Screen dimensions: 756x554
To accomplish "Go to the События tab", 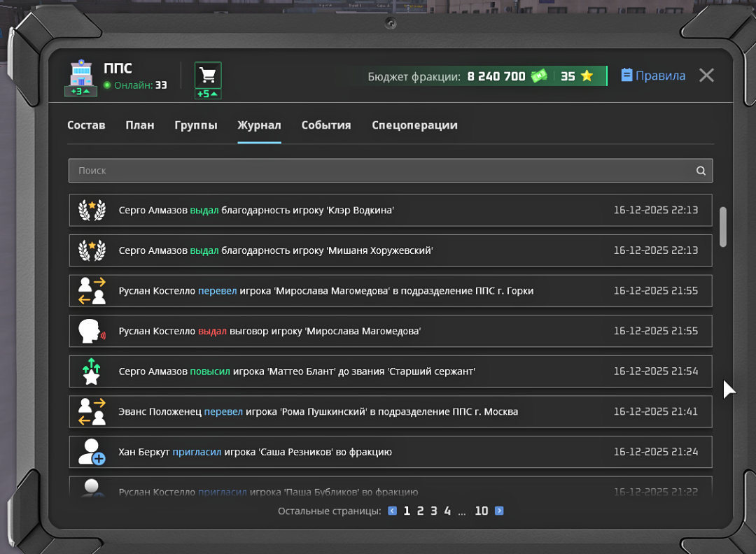I will [326, 125].
